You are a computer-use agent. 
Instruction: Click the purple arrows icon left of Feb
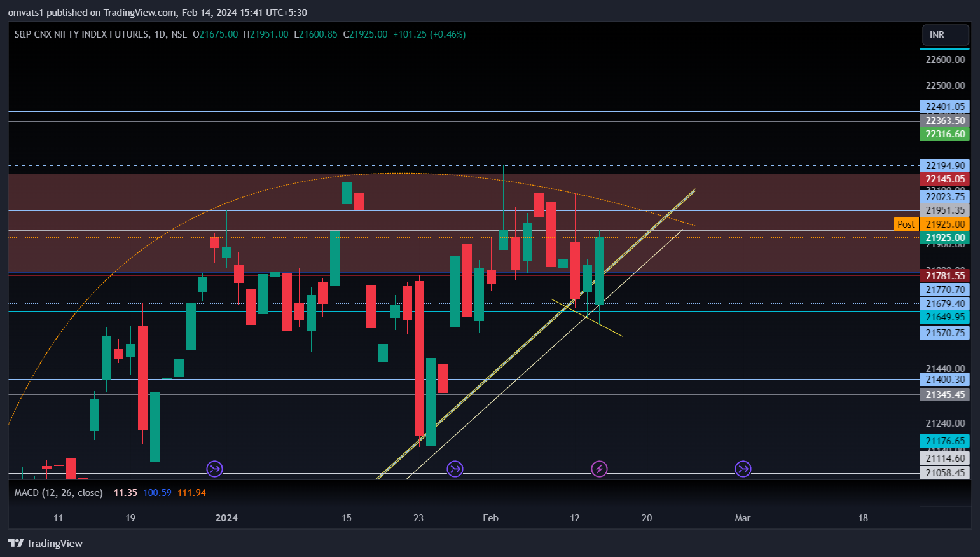coord(455,469)
